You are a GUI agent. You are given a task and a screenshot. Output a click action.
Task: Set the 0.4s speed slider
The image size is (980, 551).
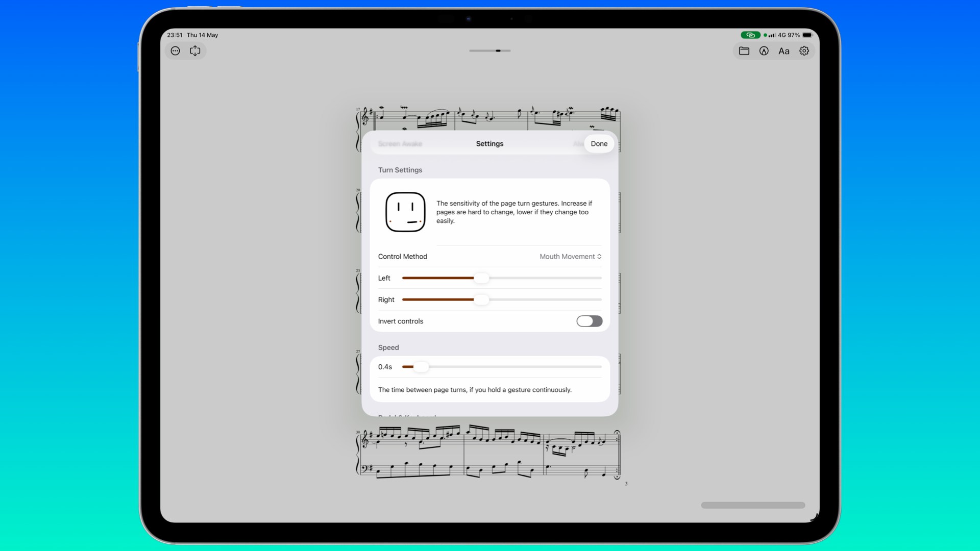[502, 367]
